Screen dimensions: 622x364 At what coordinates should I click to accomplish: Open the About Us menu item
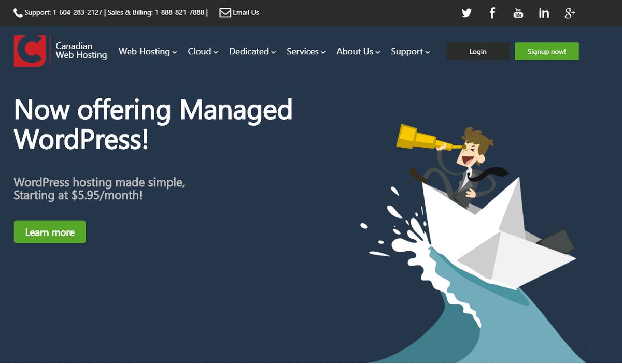point(358,51)
